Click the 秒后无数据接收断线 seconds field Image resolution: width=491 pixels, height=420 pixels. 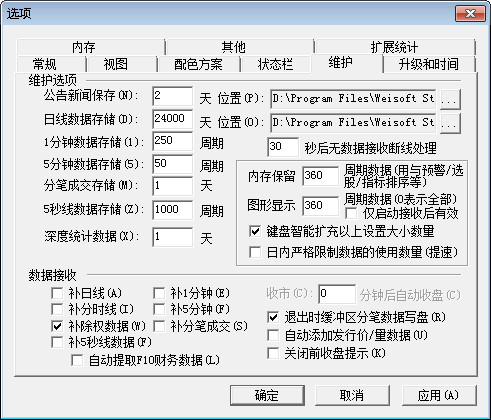(283, 147)
